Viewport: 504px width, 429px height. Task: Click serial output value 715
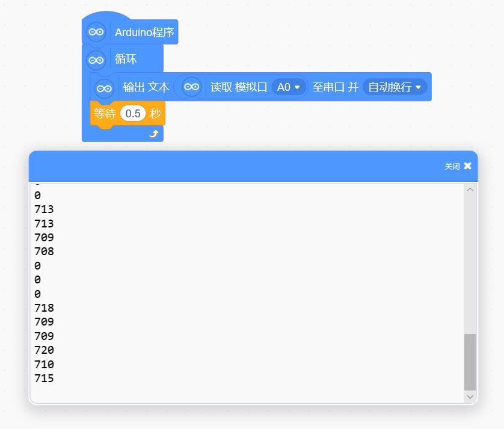coord(44,378)
